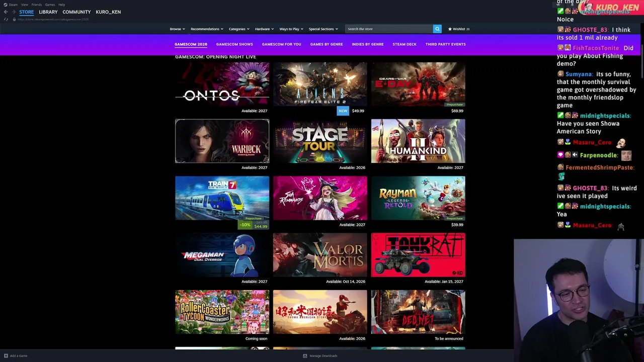Viewport: 644px width, 362px height.
Task: Click the -10% discount badge on Train Sim
Action: pos(245,225)
